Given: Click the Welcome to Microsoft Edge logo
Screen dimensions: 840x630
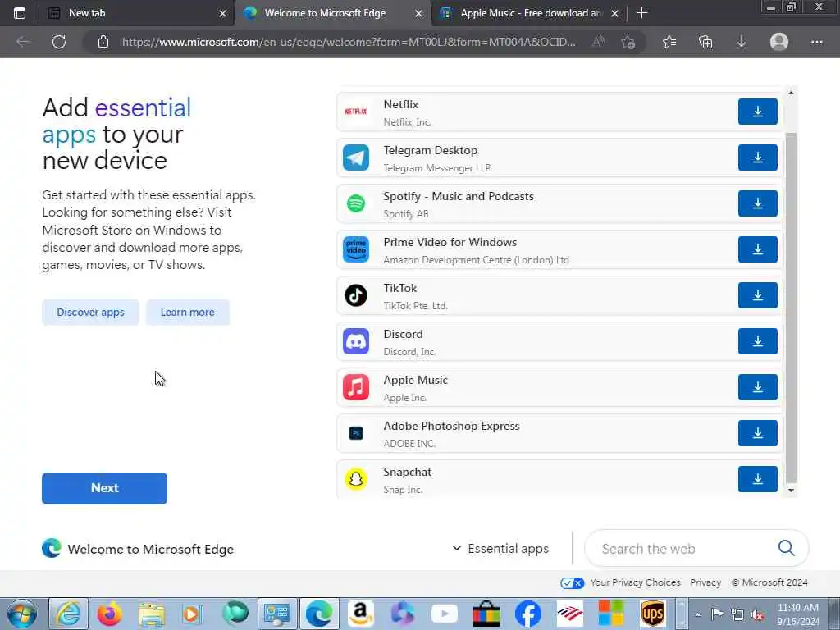Looking at the screenshot, I should coord(52,548).
